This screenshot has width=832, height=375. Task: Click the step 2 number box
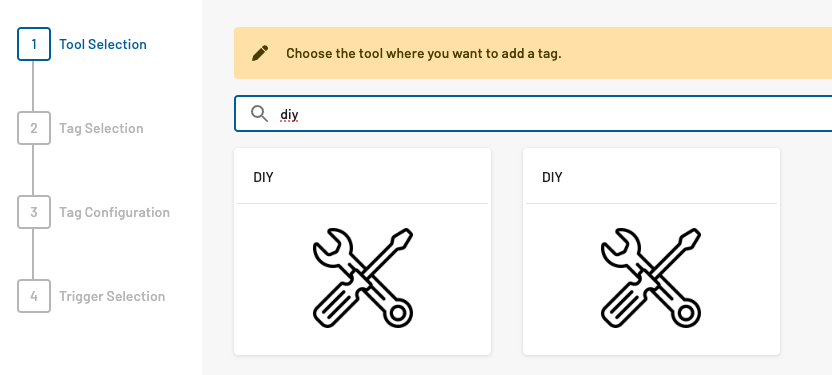[34, 128]
